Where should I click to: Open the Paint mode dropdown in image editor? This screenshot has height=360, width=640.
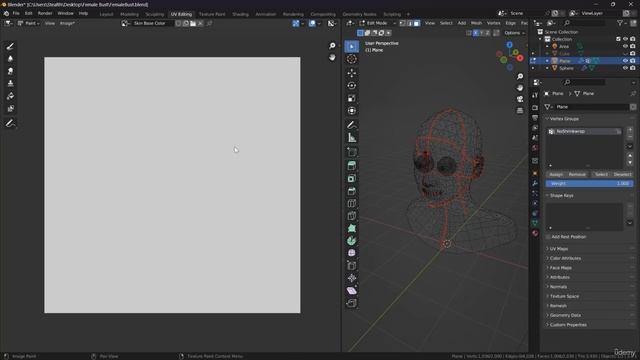29,23
